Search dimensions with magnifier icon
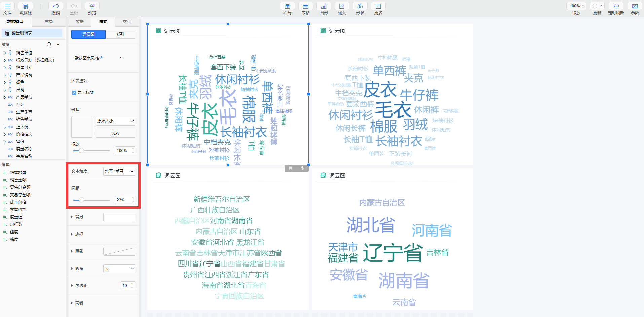Viewport: 644px width, 317px height. 49,44
